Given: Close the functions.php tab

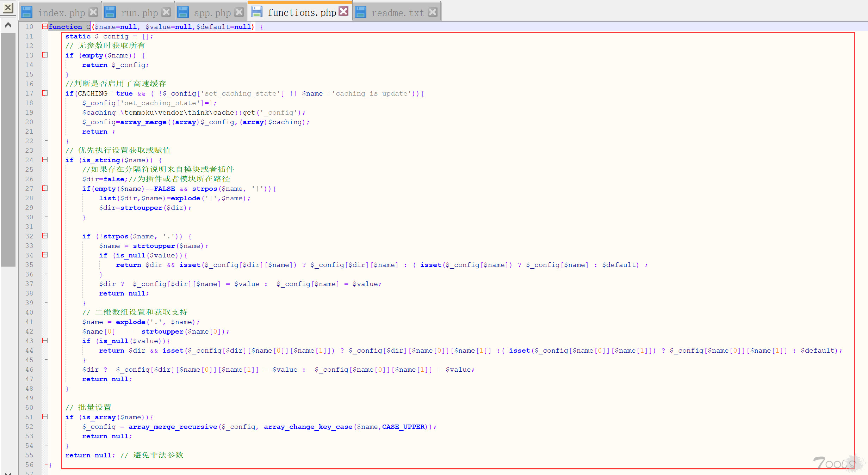Looking at the screenshot, I should pyautogui.click(x=344, y=12).
